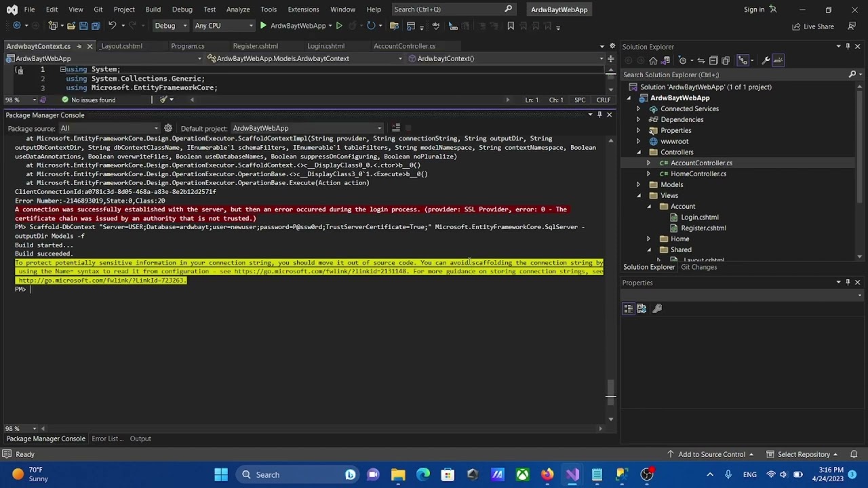Viewport: 868px width, 488px height.
Task: Collapse All nodes in Solution Explorer
Action: pos(713,60)
